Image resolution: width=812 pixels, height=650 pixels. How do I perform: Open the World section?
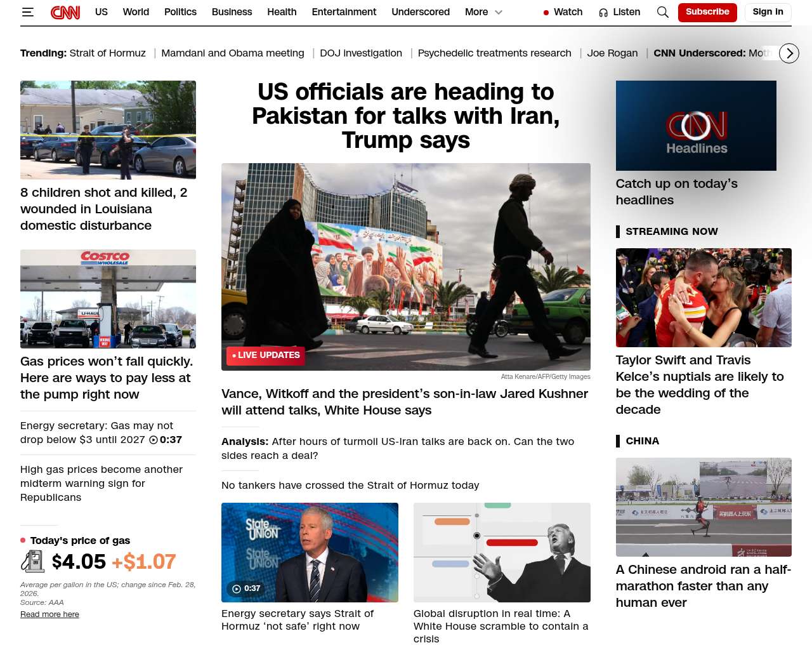point(136,12)
